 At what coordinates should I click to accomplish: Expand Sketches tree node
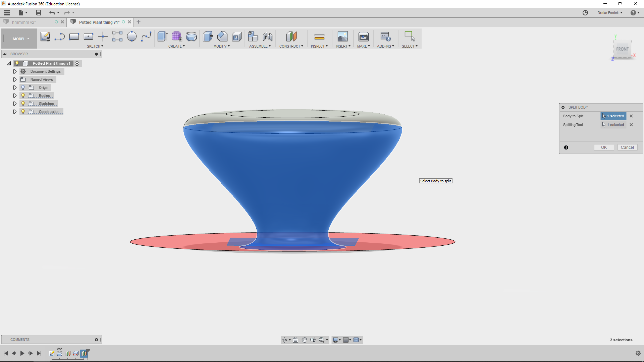point(15,104)
